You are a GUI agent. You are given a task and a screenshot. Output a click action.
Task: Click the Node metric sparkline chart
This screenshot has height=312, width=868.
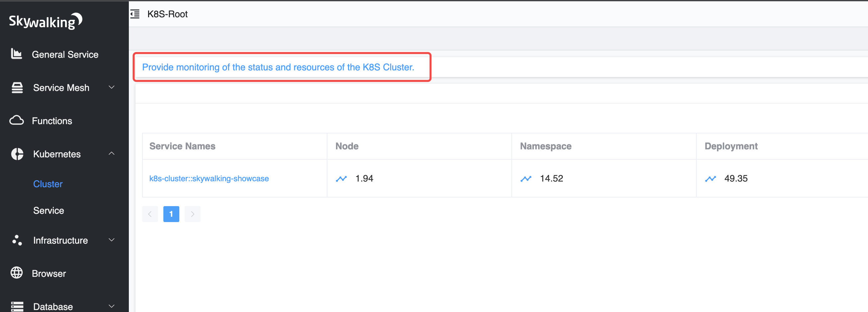[341, 179]
